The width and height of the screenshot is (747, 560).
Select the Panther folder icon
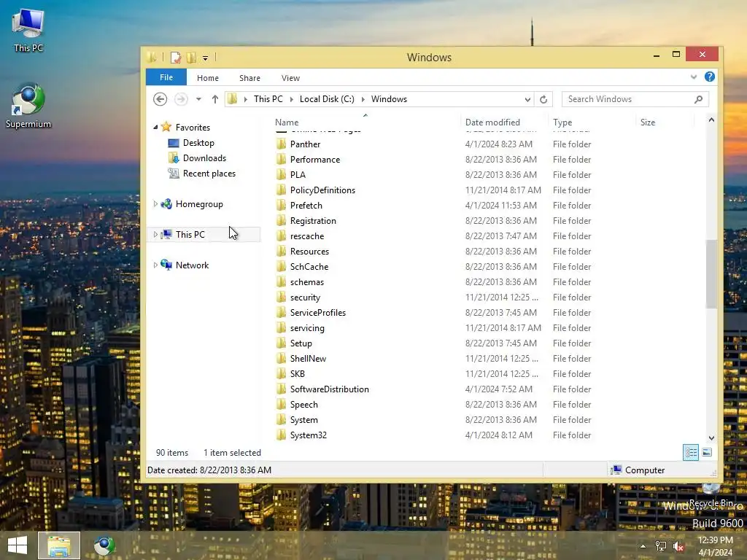point(282,144)
